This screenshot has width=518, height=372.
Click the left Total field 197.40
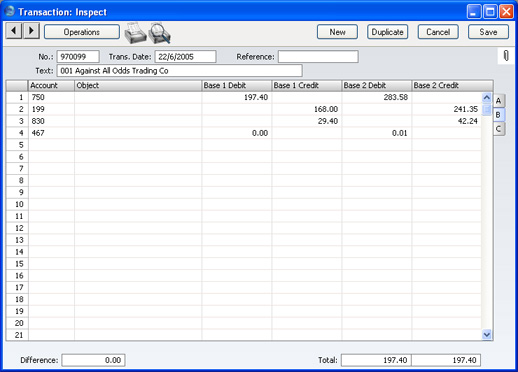click(376, 360)
